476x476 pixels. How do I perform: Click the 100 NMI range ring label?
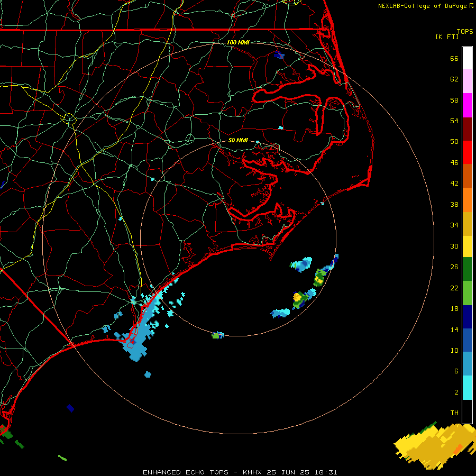click(x=238, y=42)
